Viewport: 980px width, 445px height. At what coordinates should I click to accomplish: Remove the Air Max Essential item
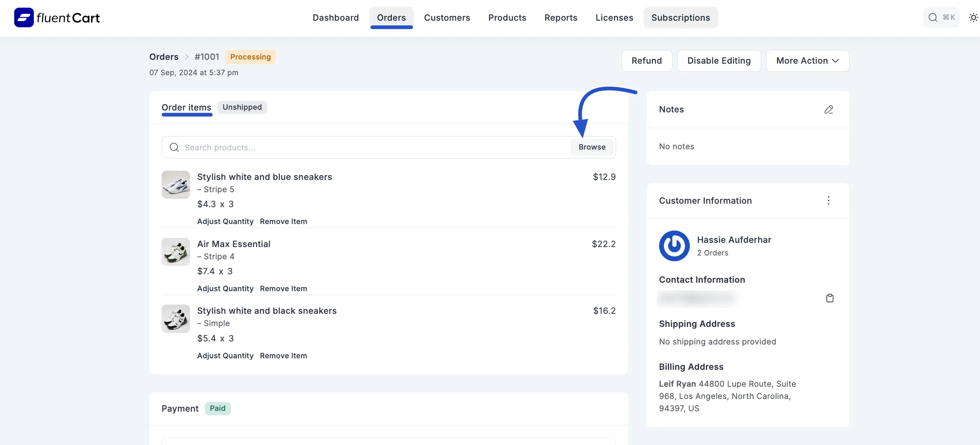coord(283,288)
